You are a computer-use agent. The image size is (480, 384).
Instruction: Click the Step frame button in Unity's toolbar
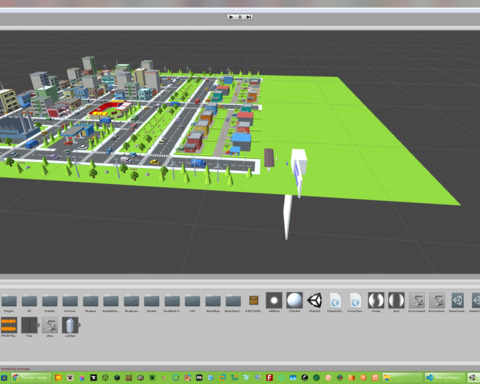click(248, 17)
